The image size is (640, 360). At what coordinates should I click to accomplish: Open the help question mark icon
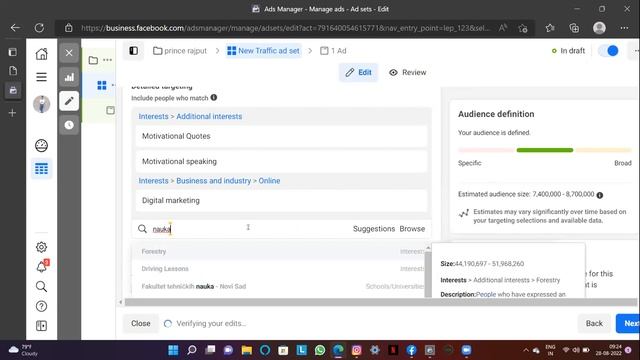tap(41, 306)
